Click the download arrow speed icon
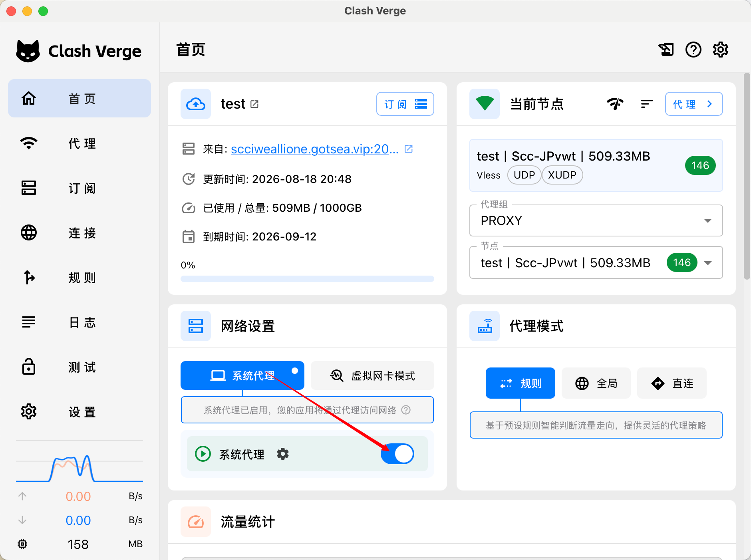751x560 pixels. 22,520
